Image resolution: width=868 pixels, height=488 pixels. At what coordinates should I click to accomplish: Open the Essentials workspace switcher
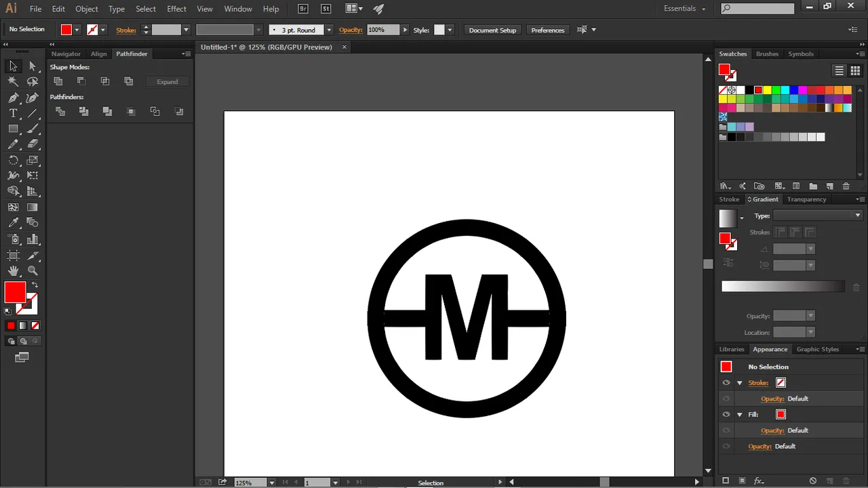(685, 9)
